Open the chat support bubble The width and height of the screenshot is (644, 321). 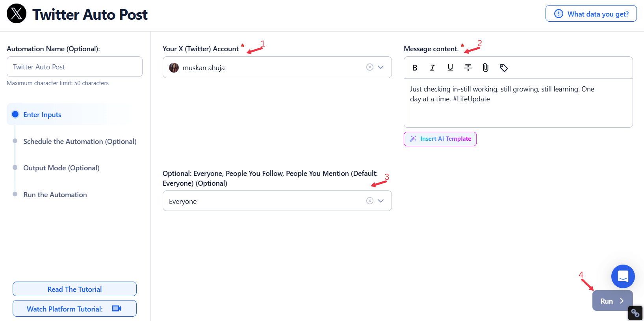(x=623, y=276)
